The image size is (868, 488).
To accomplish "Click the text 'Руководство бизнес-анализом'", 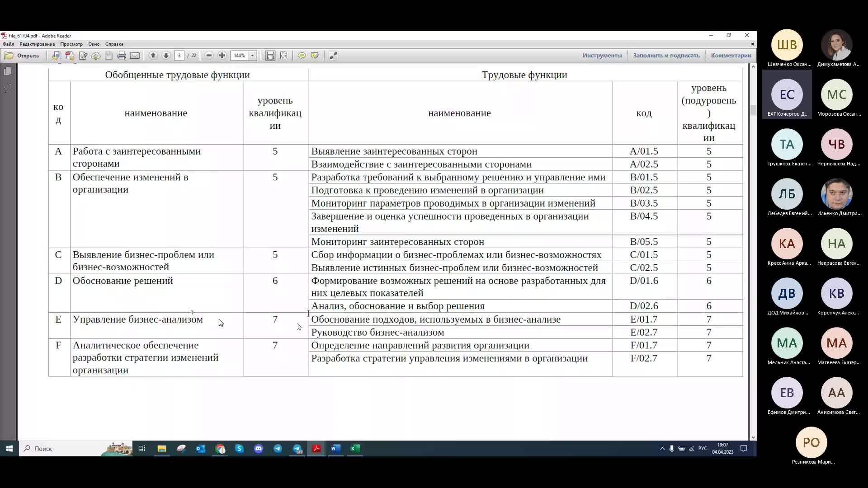I will coord(377,333).
